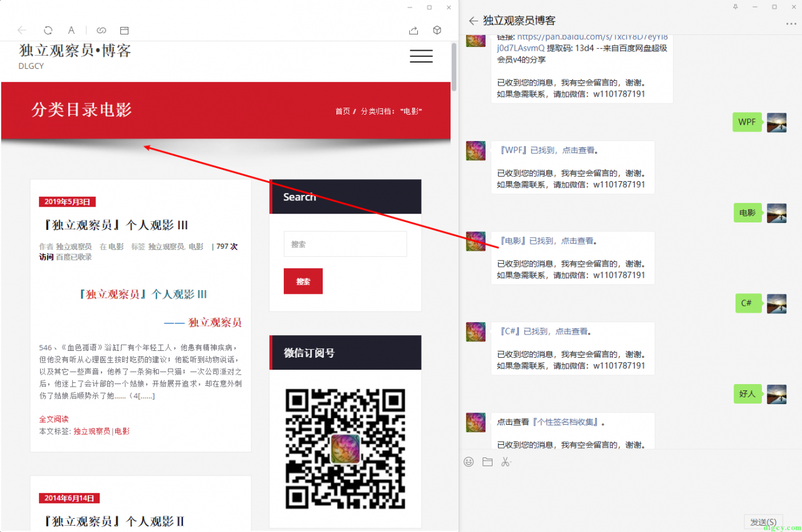Open in browser window icon
Image resolution: width=802 pixels, height=532 pixels.
[125, 30]
